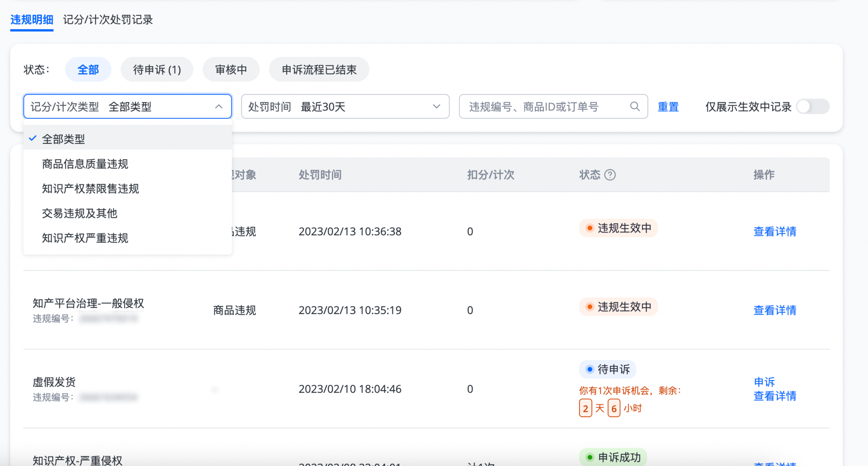Filter by 审核中 status

click(x=231, y=69)
